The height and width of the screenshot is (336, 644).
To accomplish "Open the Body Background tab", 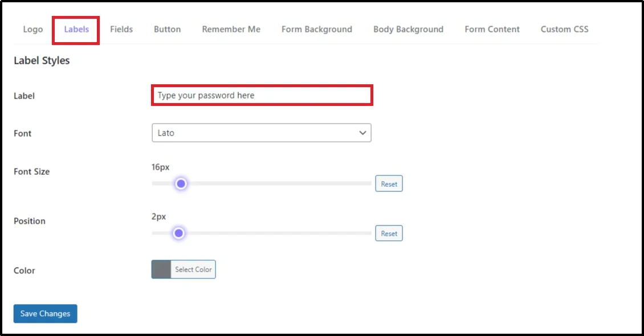I will coord(408,29).
